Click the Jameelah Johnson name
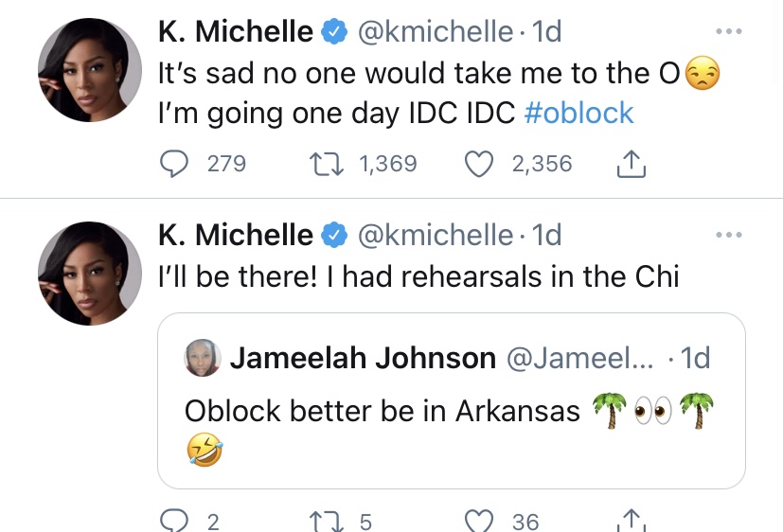Viewport: 783px width, 532px height. (363, 358)
